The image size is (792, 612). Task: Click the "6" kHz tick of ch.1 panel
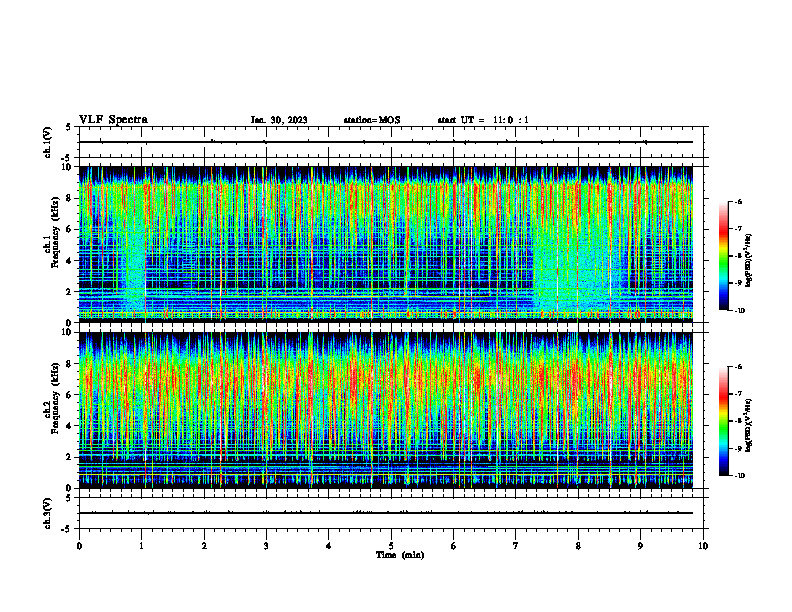pos(70,230)
